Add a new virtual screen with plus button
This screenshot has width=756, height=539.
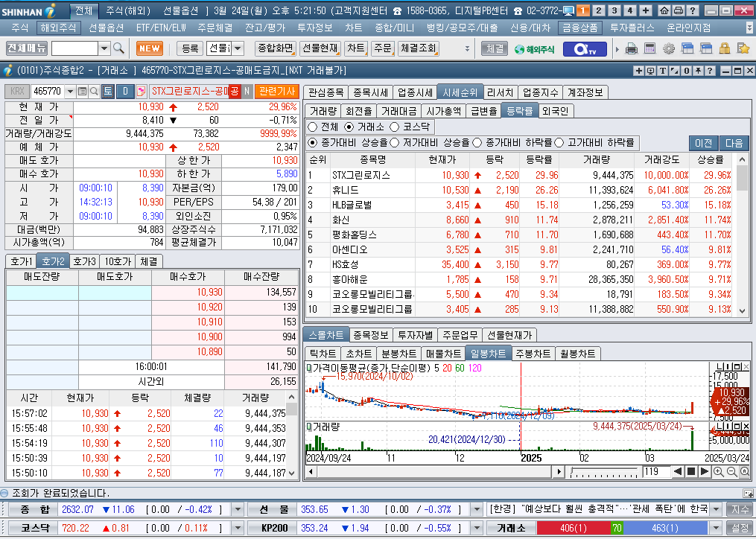tap(646, 10)
